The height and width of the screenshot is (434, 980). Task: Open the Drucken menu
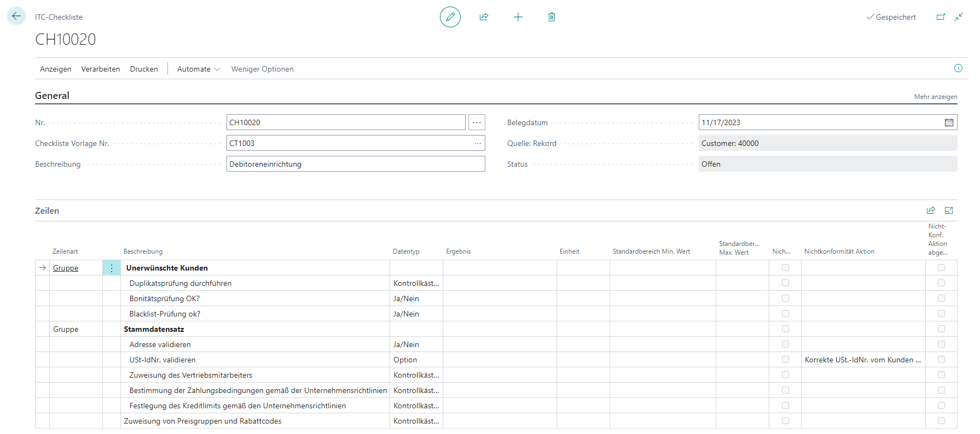click(x=144, y=69)
